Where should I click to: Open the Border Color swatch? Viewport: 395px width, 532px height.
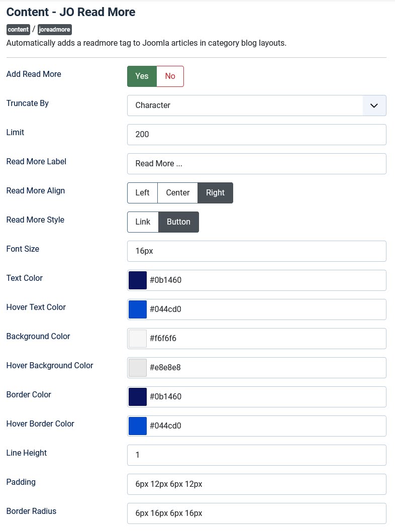[x=138, y=397]
